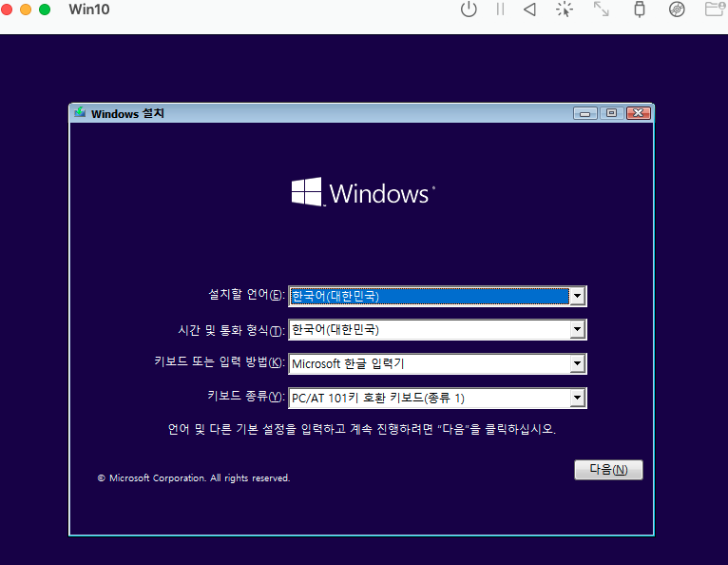Pause the virtual machine
The width and height of the screenshot is (728, 565).
pos(500,10)
